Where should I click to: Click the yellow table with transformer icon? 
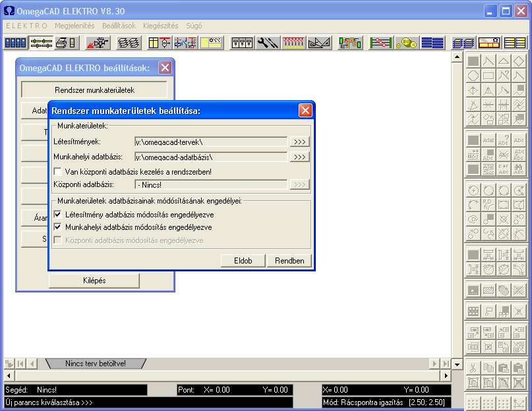(160, 43)
